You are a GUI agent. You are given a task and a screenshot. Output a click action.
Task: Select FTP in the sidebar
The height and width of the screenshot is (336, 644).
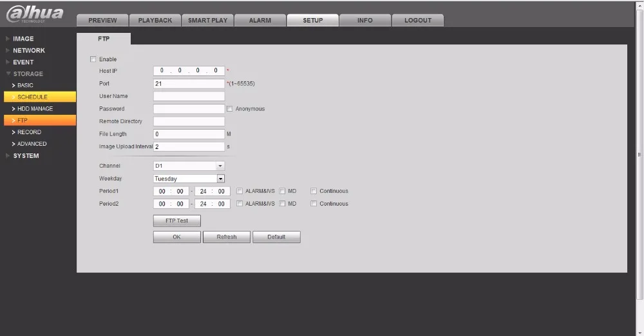pos(40,120)
